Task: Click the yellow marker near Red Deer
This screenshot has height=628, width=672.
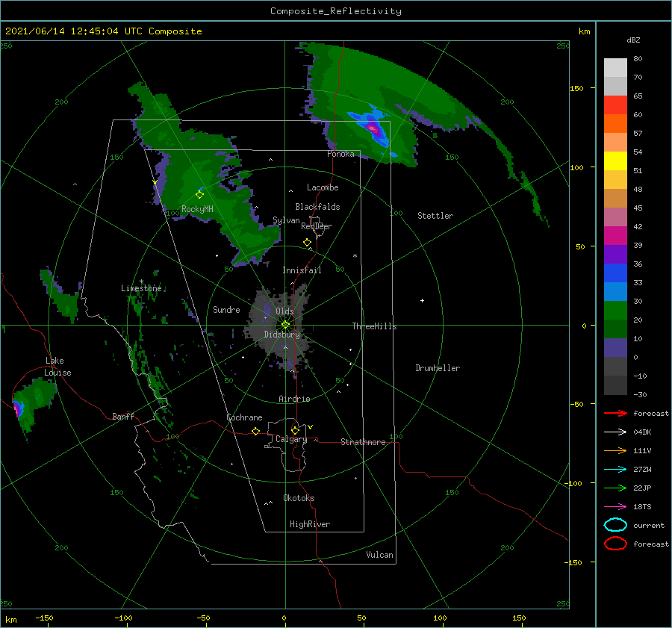Action: click(x=307, y=242)
